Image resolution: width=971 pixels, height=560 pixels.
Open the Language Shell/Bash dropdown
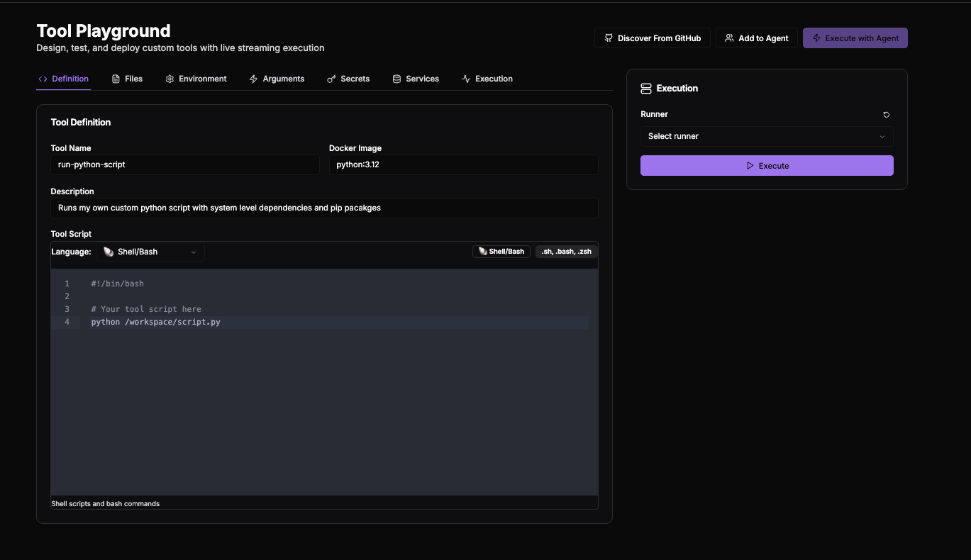(150, 252)
